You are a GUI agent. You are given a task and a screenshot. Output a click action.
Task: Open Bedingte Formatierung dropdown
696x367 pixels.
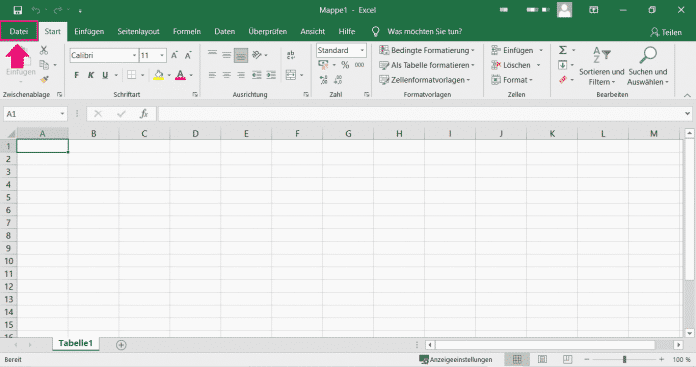click(x=427, y=50)
